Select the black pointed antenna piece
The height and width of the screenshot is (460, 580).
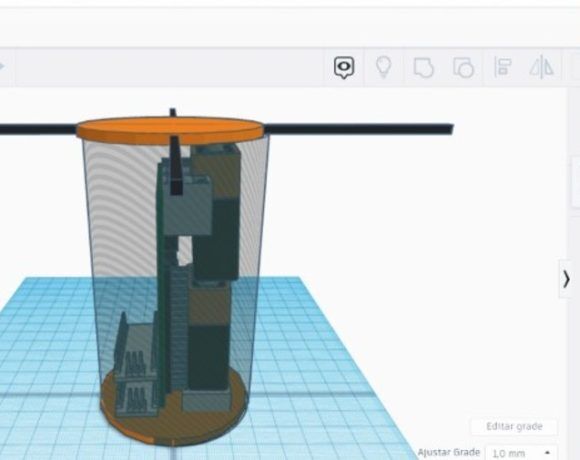coord(175,165)
